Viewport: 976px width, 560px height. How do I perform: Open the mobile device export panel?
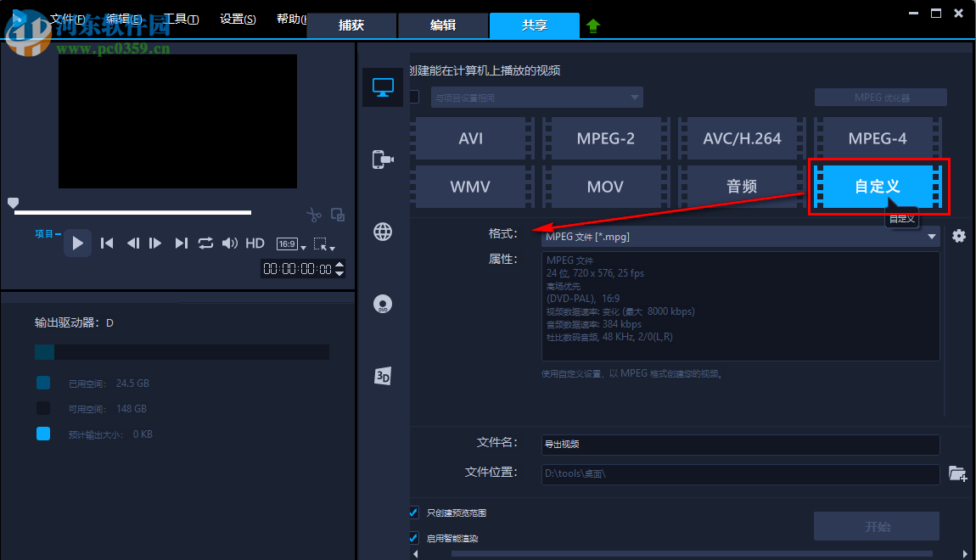[383, 159]
